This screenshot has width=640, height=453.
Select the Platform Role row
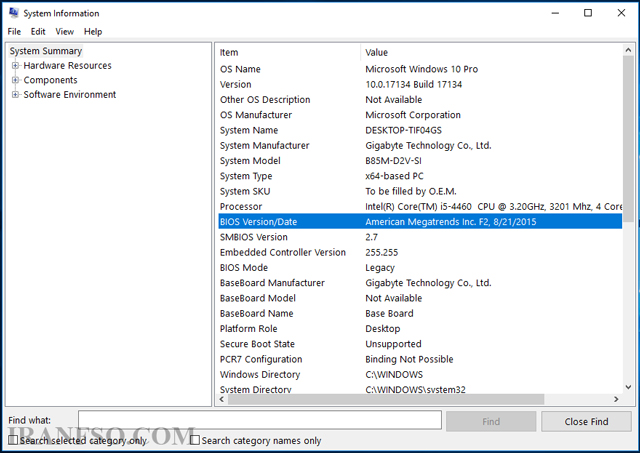[x=420, y=329]
